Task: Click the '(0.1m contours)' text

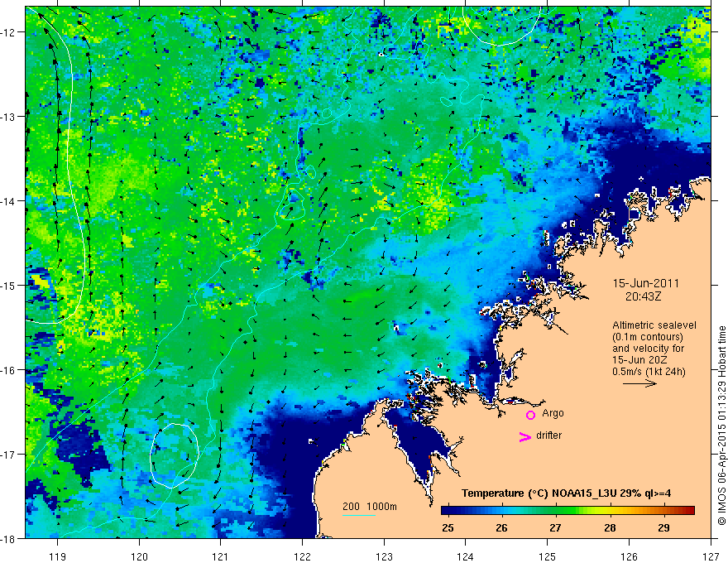Action: click(648, 337)
